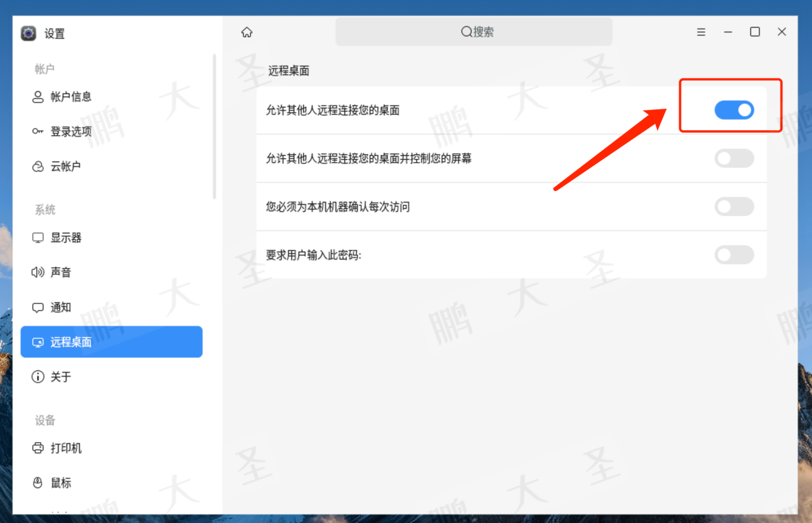Select the 声音 speaker icon
This screenshot has width=812, height=523.
[x=38, y=272]
